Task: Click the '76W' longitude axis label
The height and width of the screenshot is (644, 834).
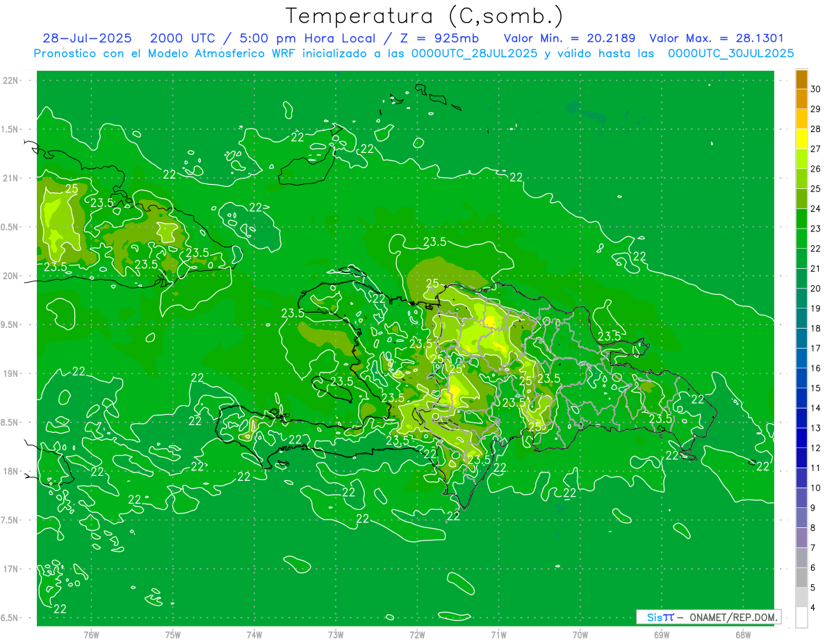Action: [x=91, y=634]
